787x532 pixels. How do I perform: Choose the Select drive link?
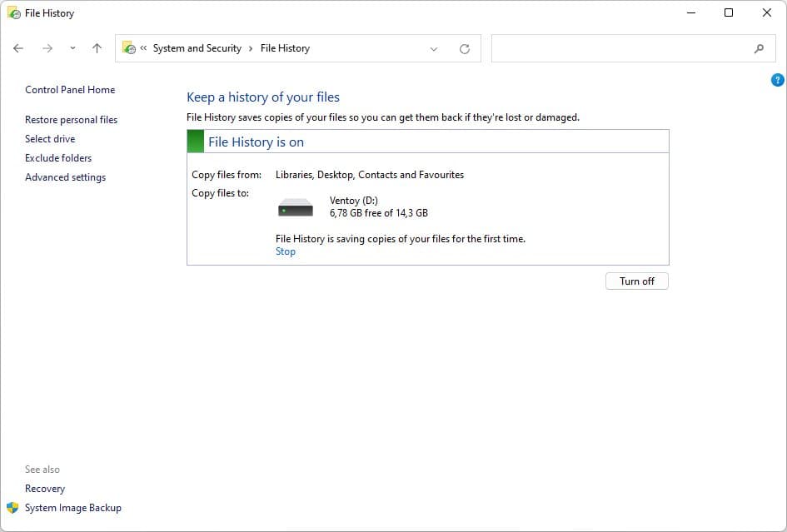[x=50, y=139]
